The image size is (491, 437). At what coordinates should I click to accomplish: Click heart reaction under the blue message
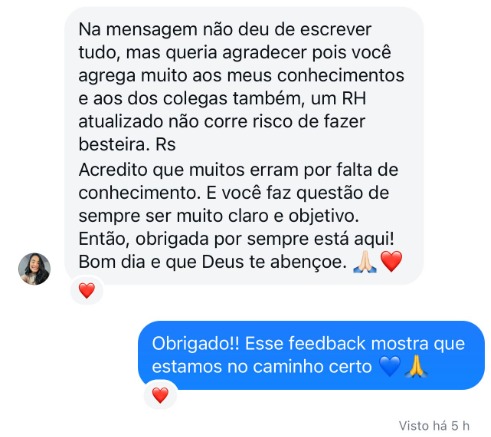point(160,395)
